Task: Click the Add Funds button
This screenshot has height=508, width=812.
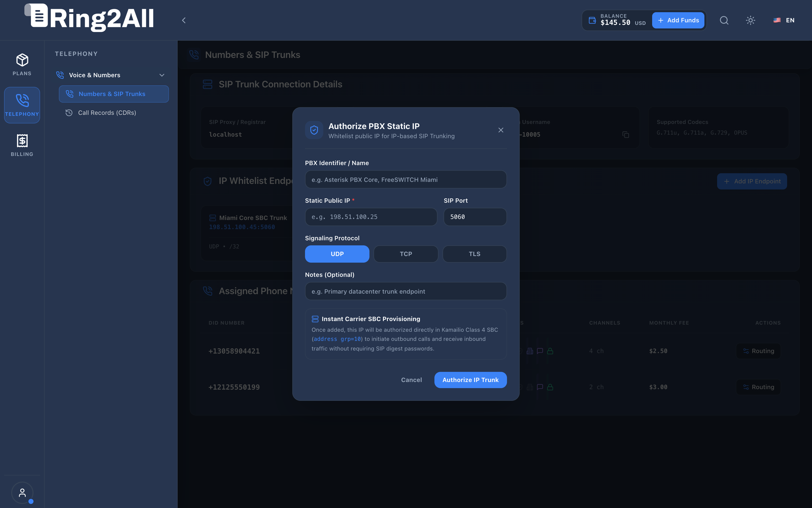Action: [678, 20]
